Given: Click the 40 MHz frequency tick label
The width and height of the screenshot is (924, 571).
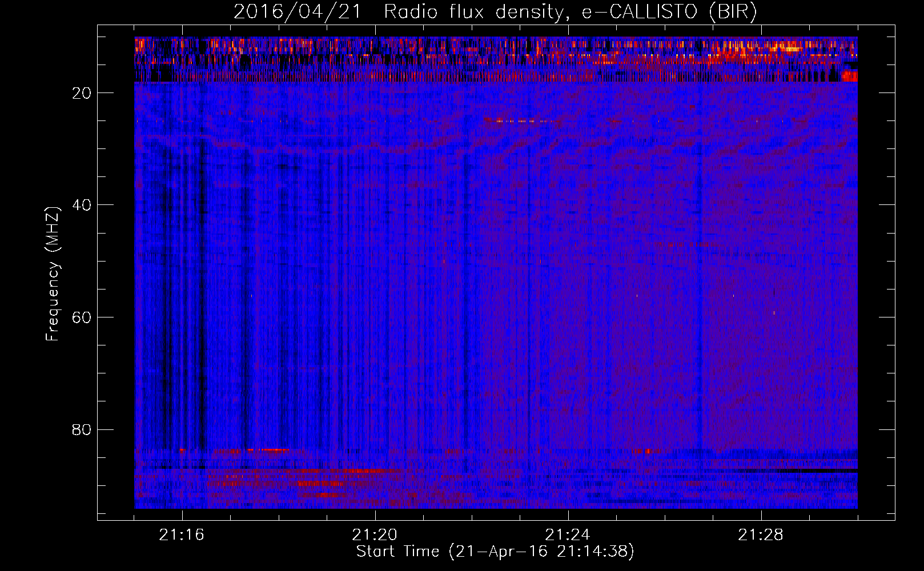Looking at the screenshot, I should click(82, 205).
